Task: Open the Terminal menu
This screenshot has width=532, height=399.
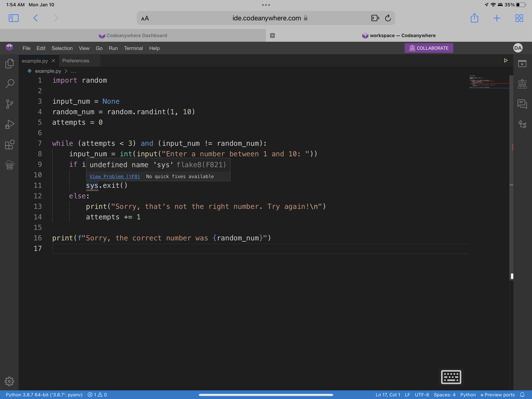Action: pos(134,48)
